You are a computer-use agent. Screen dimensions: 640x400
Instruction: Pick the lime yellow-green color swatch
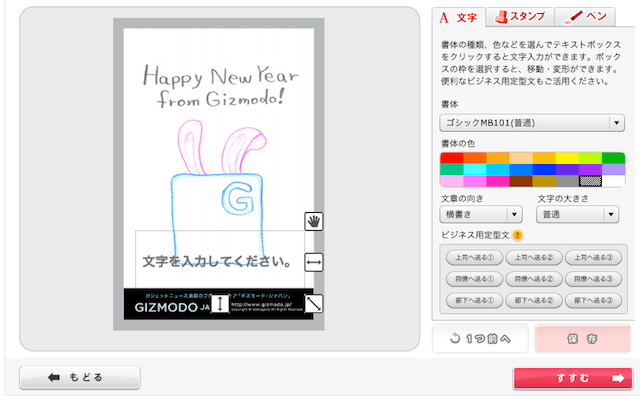coord(590,158)
